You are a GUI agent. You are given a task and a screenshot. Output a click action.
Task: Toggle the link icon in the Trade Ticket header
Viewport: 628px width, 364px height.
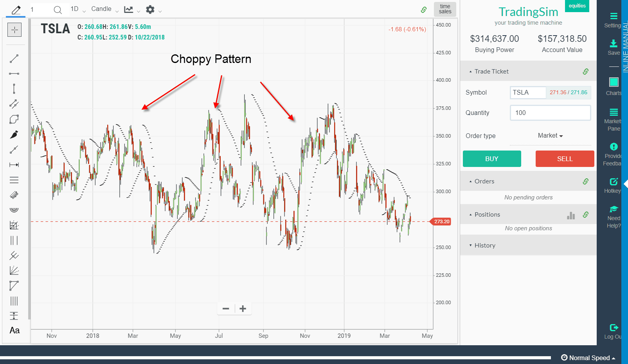[x=585, y=72]
